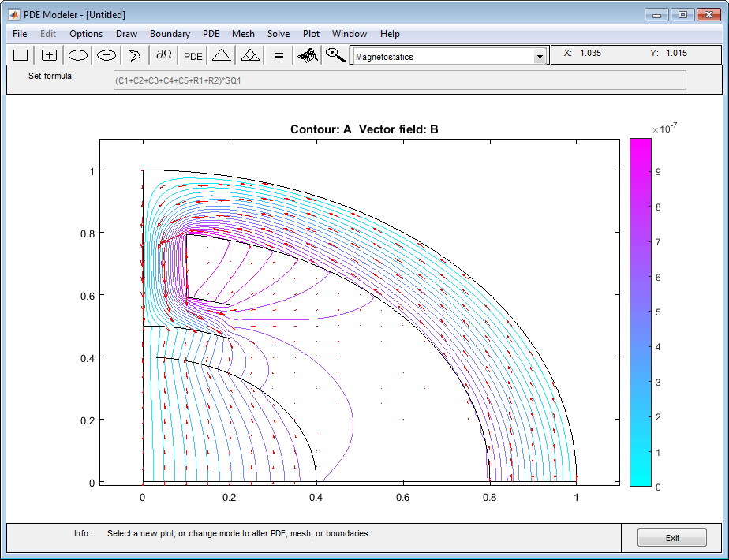Initialize triangular mesh with triangle icon

[221, 55]
